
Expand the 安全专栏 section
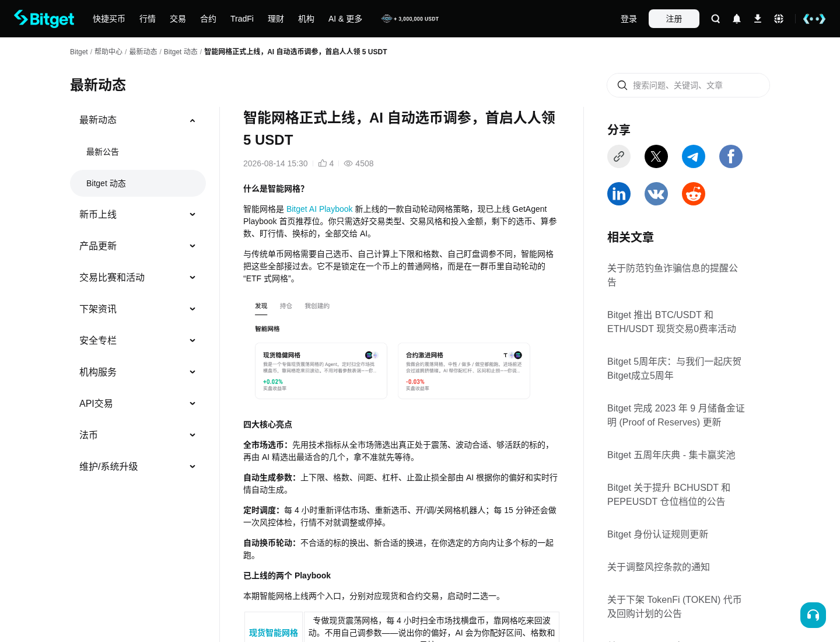click(192, 340)
